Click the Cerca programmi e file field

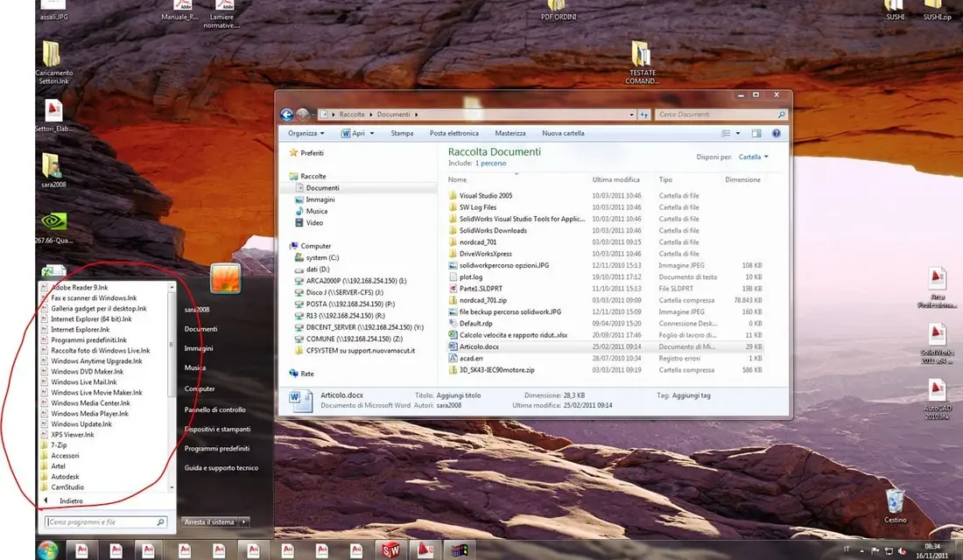coord(106,521)
